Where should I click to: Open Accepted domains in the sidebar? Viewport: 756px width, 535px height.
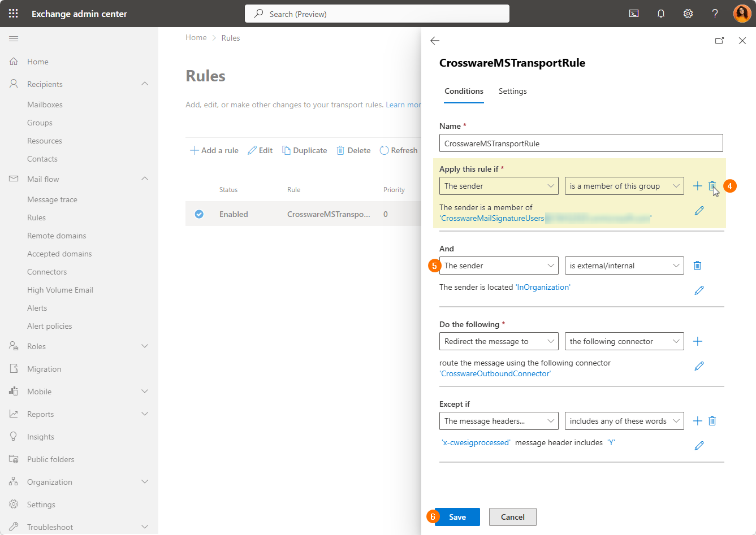pos(59,254)
